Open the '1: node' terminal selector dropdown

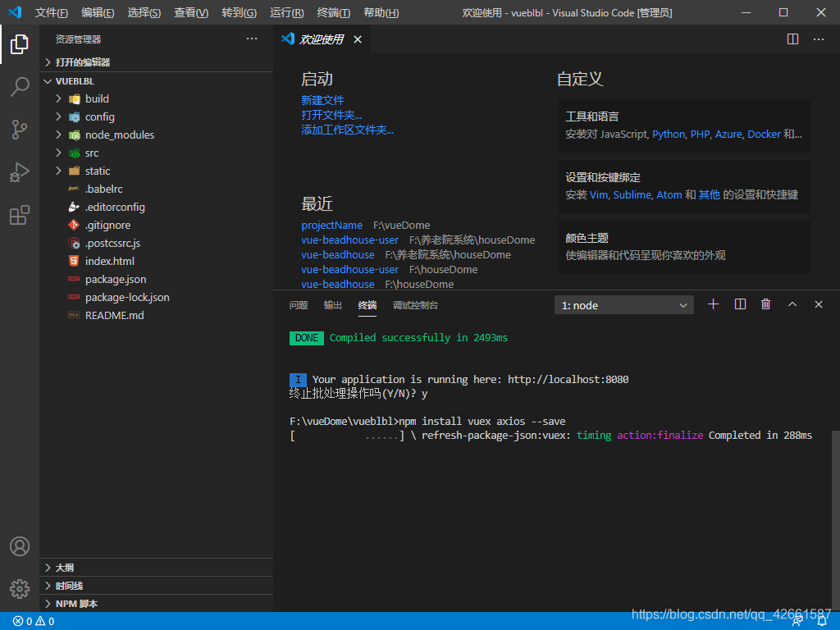point(623,304)
